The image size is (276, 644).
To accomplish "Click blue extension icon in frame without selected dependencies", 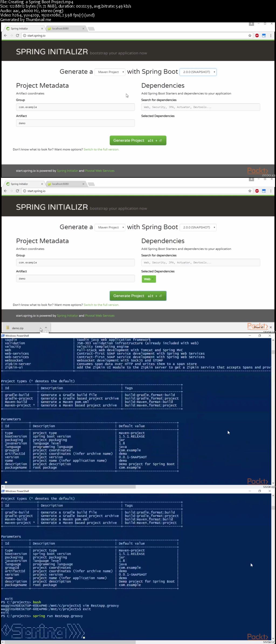I will (264, 35).
